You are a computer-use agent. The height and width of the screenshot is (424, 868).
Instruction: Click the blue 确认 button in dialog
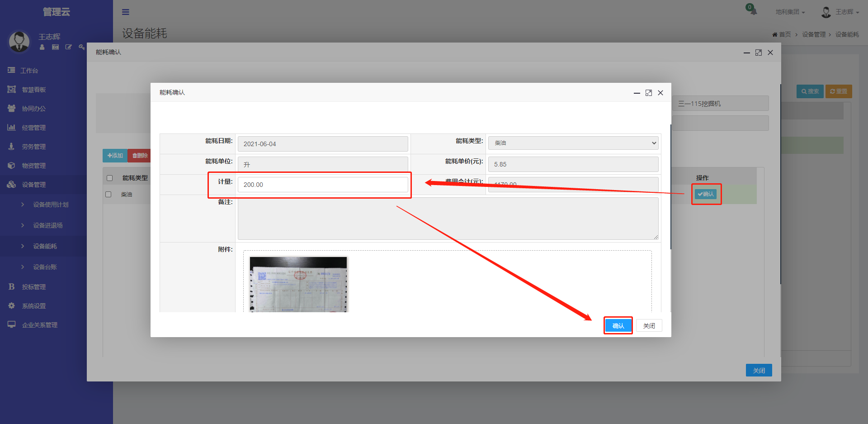(x=618, y=326)
